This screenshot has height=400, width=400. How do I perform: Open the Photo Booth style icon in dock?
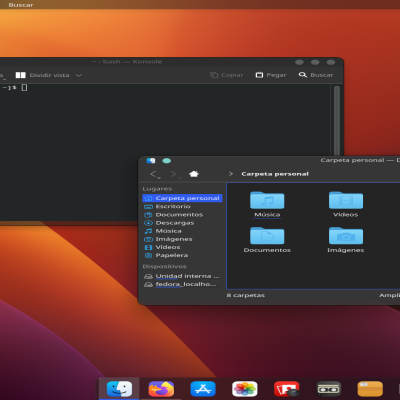click(287, 389)
